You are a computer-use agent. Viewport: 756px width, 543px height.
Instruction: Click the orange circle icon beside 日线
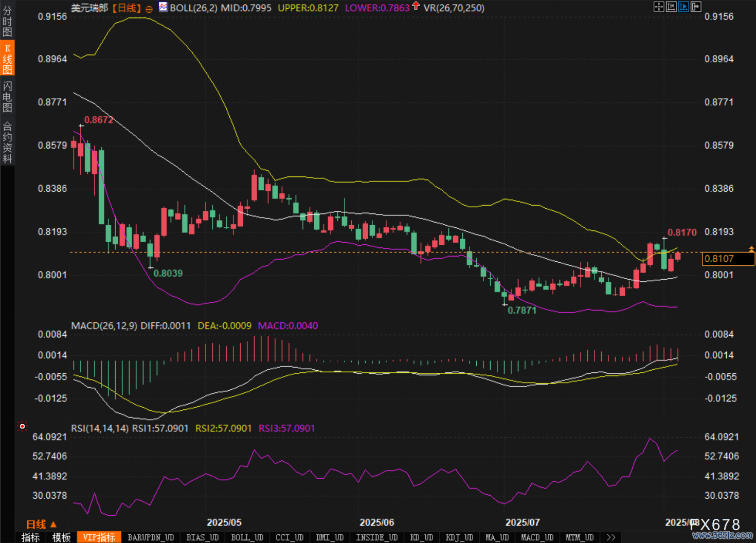[149, 9]
